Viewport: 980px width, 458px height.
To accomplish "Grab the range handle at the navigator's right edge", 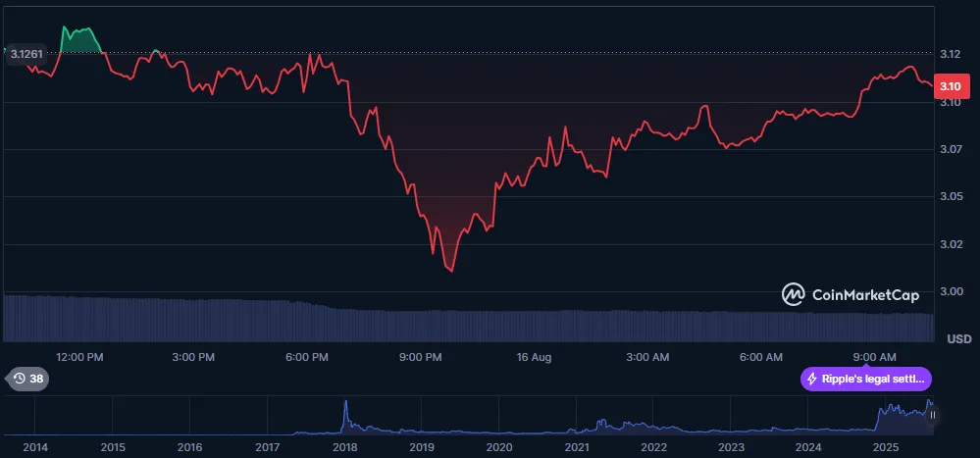I will [933, 415].
